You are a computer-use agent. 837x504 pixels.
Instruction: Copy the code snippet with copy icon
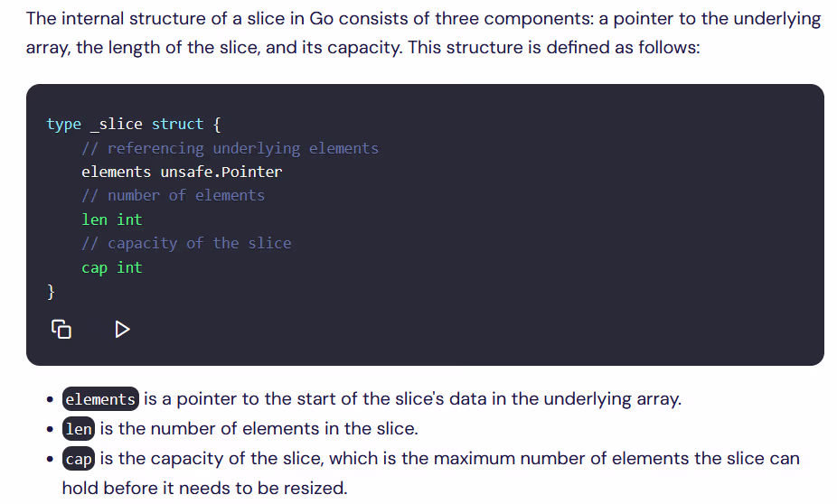click(61, 329)
